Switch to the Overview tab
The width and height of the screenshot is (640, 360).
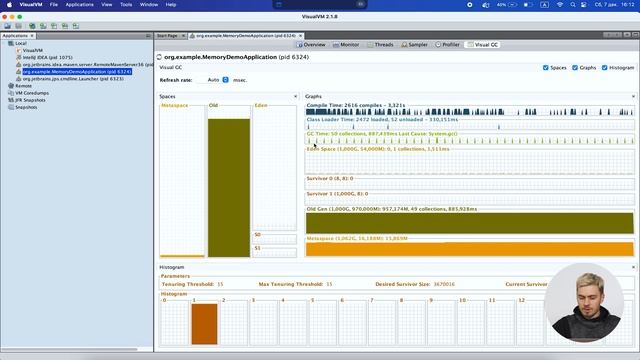311,45
